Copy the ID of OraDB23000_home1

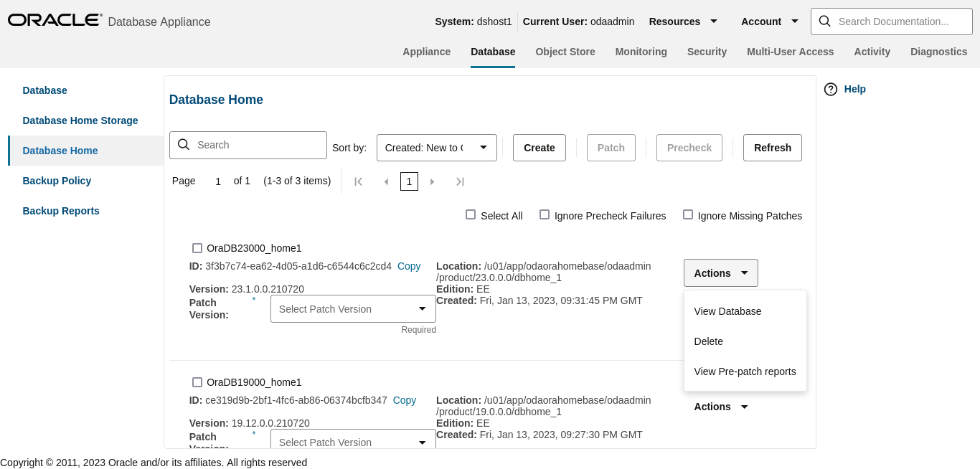click(409, 266)
